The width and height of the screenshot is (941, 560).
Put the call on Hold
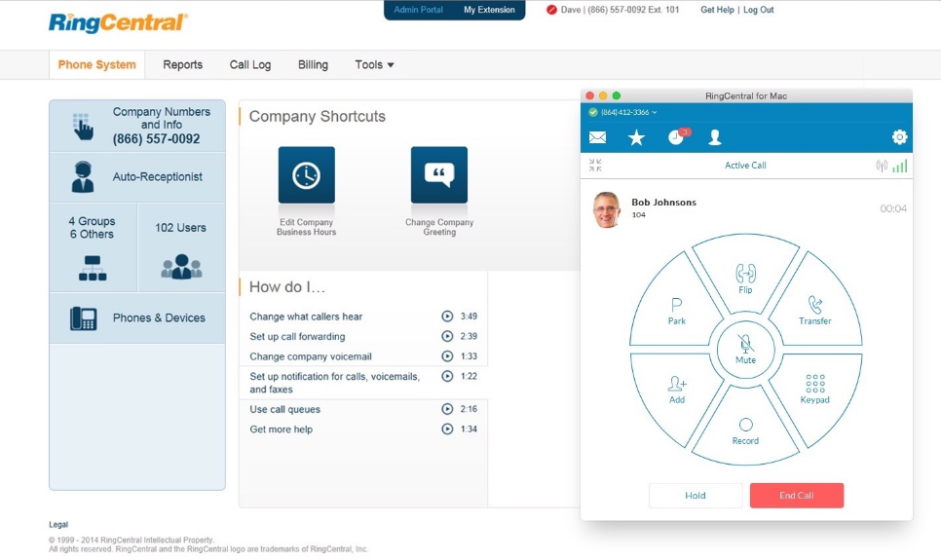pos(696,496)
